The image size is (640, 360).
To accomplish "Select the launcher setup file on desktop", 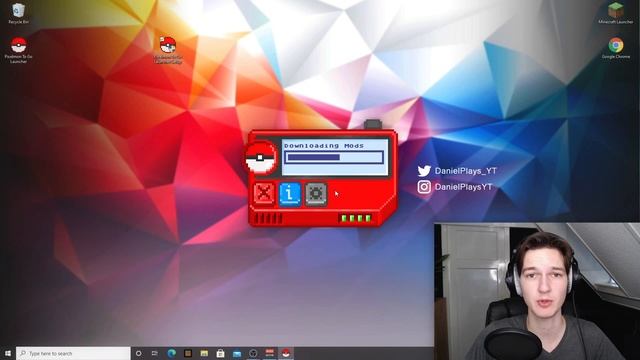I will pos(168,50).
